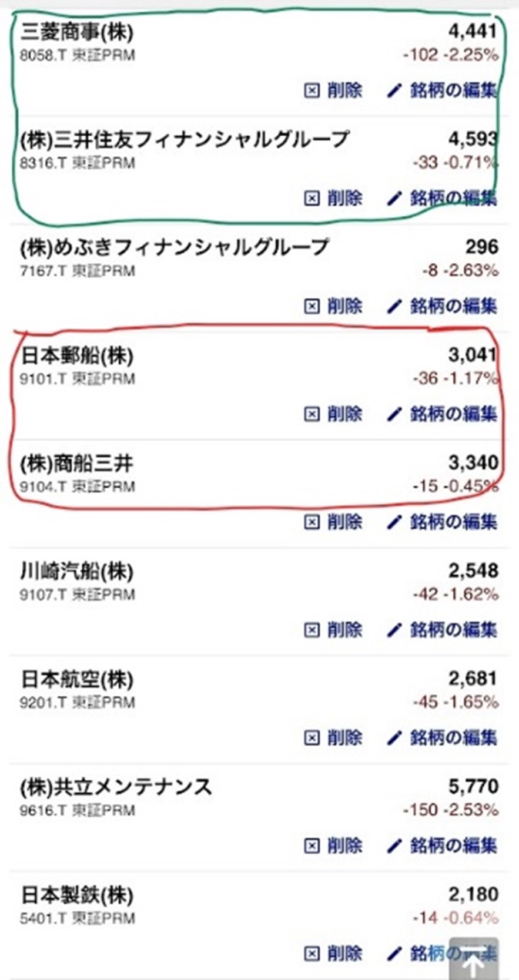Open the 日本郵船(株) stock entry
This screenshot has width=519, height=980.
pos(77,355)
